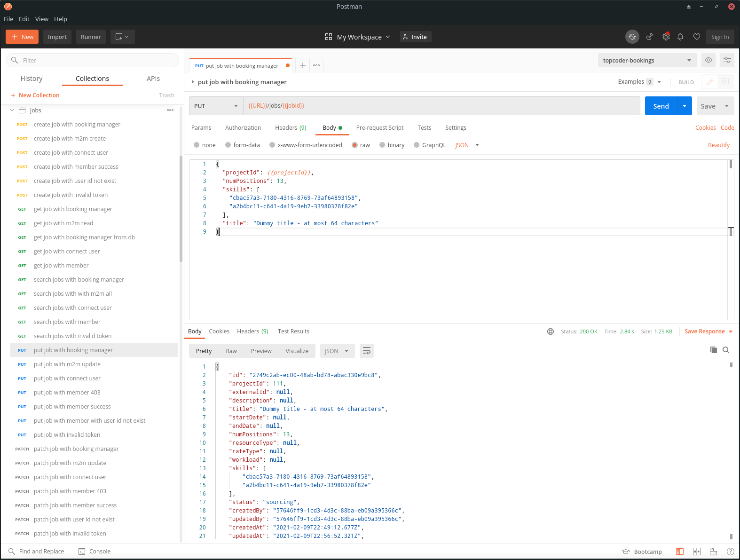
Task: Switch to single pane layout icon
Action: pos(679,552)
